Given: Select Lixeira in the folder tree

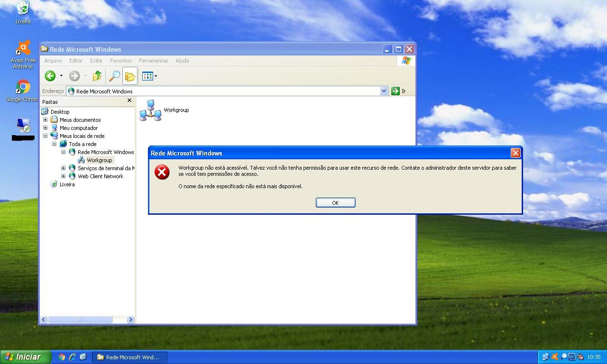Looking at the screenshot, I should click(x=67, y=184).
